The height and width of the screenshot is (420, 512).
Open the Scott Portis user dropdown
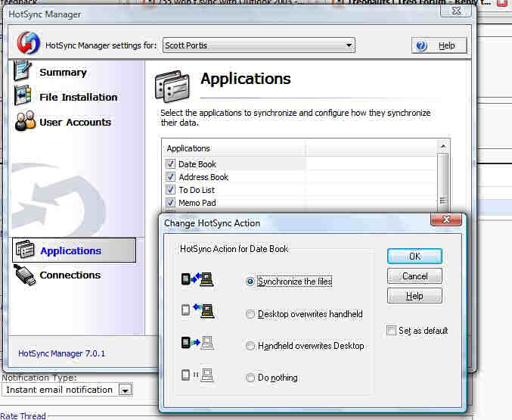point(259,45)
